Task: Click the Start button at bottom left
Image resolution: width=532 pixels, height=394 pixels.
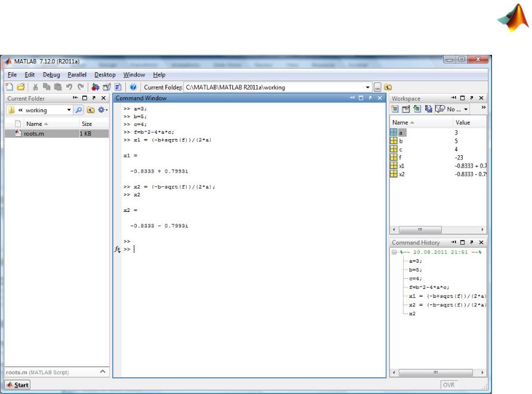Action: coord(18,385)
